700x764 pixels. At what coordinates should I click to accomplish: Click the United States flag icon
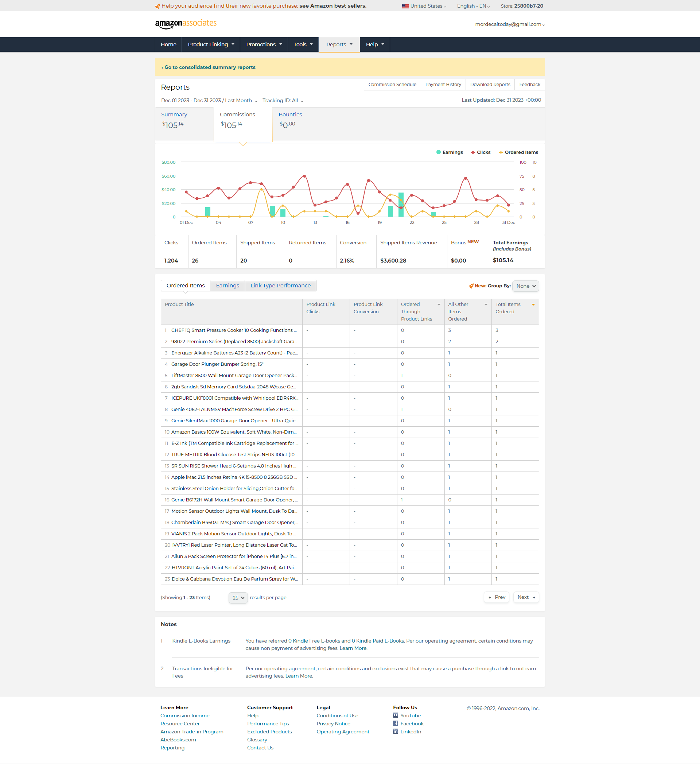coord(405,6)
